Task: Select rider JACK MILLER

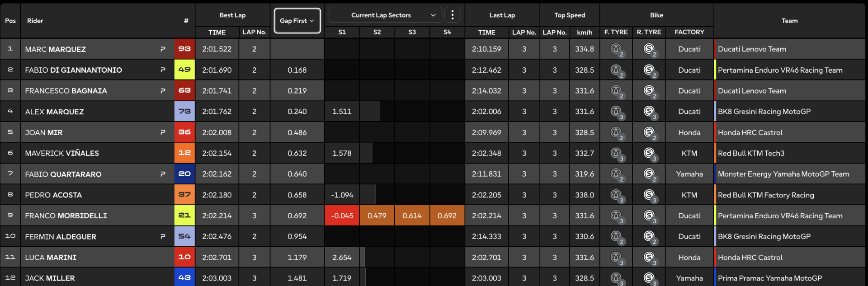Action: 50,278
